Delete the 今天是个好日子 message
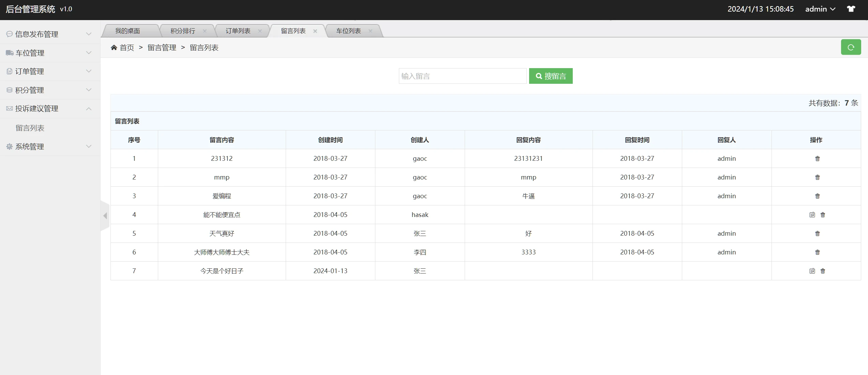The height and width of the screenshot is (375, 868). point(823,271)
